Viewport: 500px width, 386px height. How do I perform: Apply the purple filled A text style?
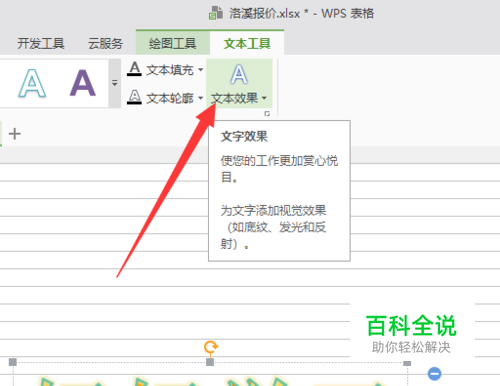click(83, 83)
